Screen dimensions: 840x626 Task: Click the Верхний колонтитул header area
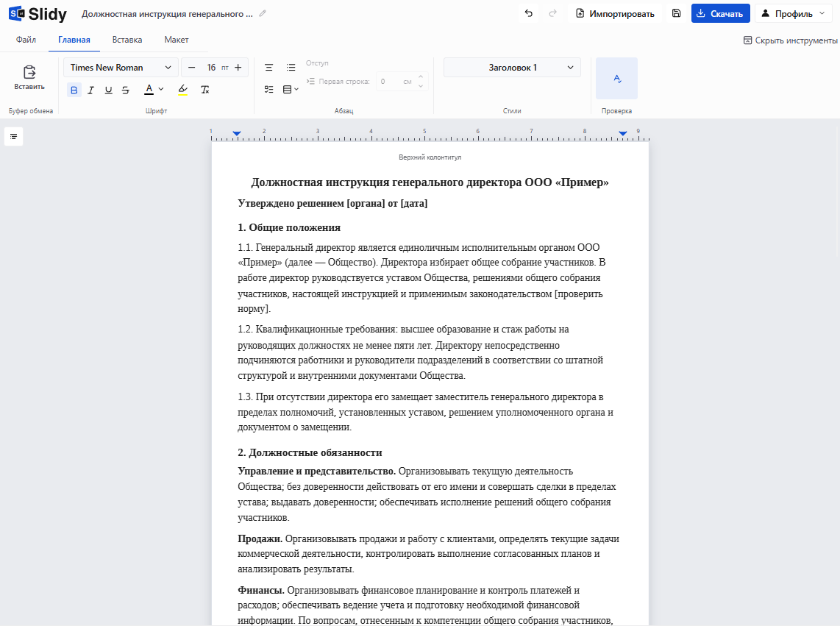(430, 157)
